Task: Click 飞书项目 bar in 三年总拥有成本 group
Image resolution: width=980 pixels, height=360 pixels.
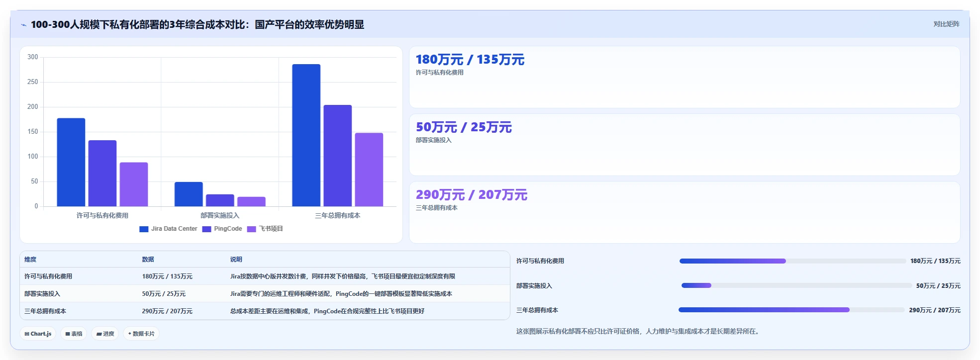Action: [369, 170]
